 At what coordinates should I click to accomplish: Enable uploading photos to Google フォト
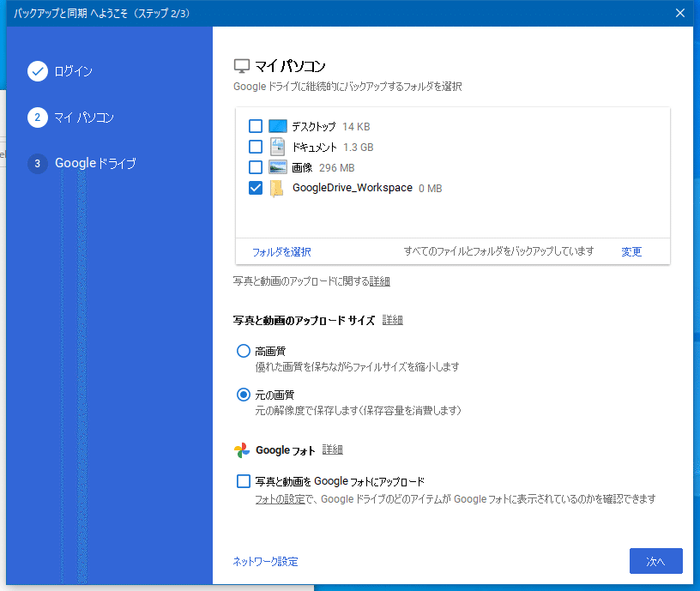click(x=243, y=481)
